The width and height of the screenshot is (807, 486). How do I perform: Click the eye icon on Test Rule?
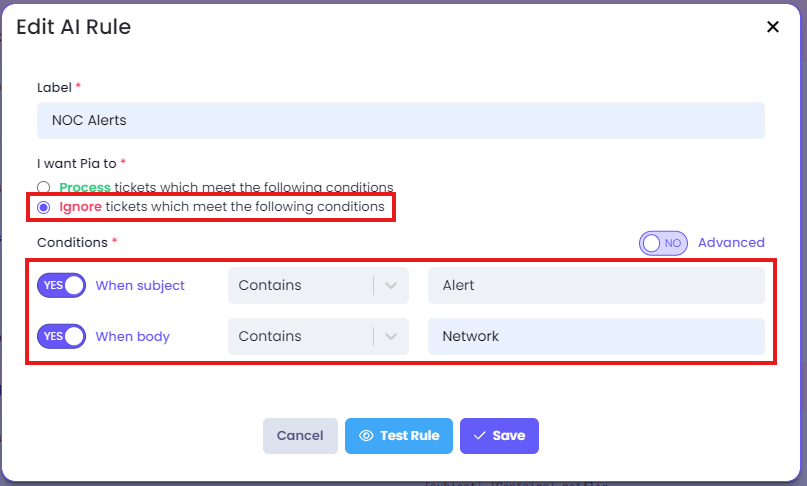366,436
